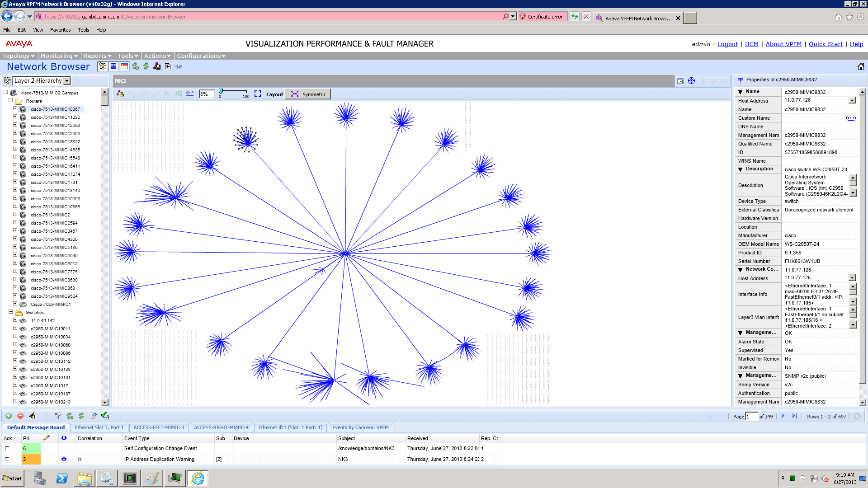Click the Logout link
The height and width of the screenshot is (488, 868).
tap(727, 44)
